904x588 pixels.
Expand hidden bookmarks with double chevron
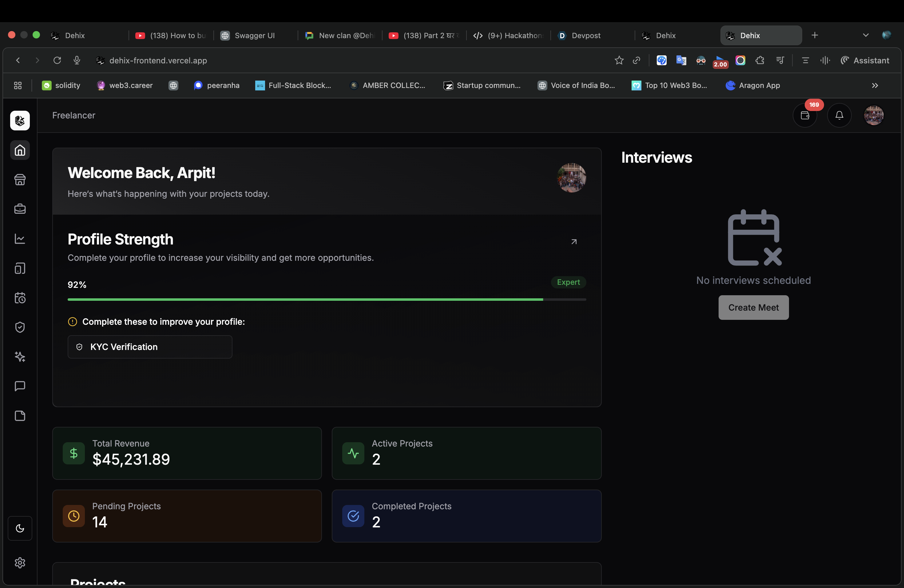(x=875, y=85)
